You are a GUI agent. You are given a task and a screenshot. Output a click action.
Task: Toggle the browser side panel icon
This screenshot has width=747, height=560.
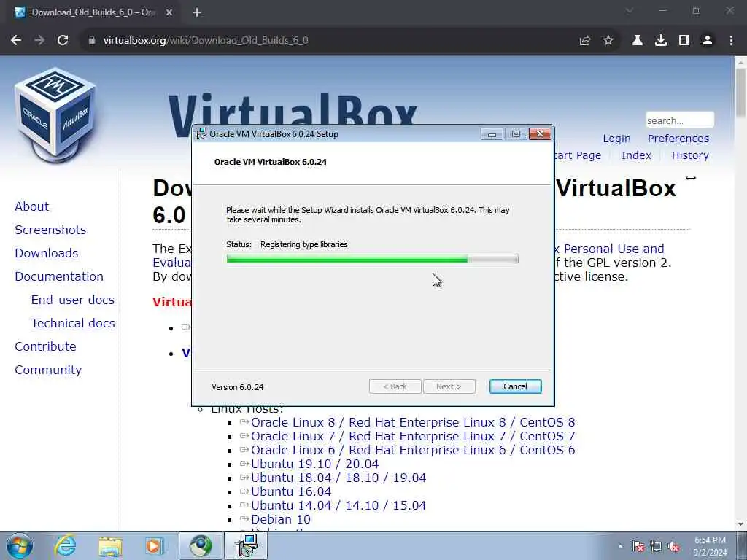(x=684, y=41)
